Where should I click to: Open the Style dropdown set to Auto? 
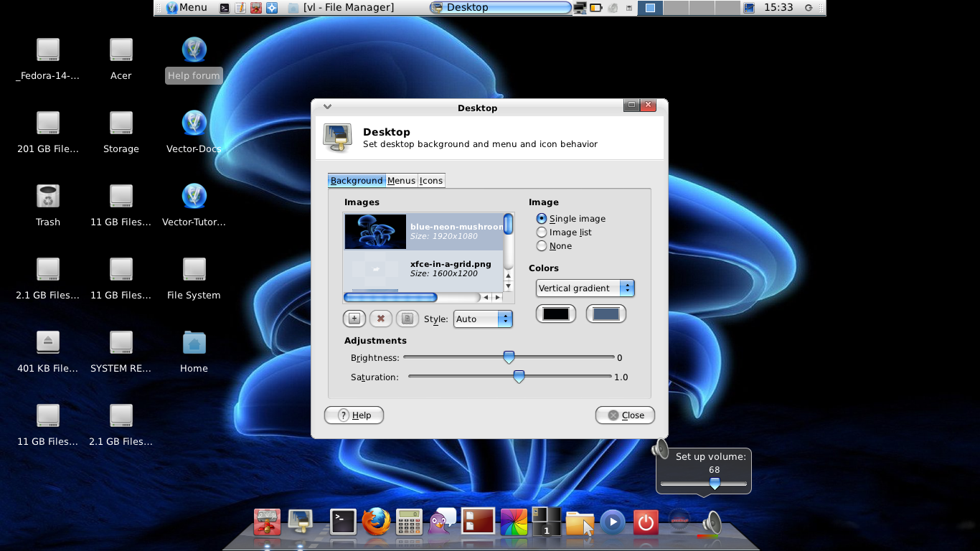coord(483,319)
